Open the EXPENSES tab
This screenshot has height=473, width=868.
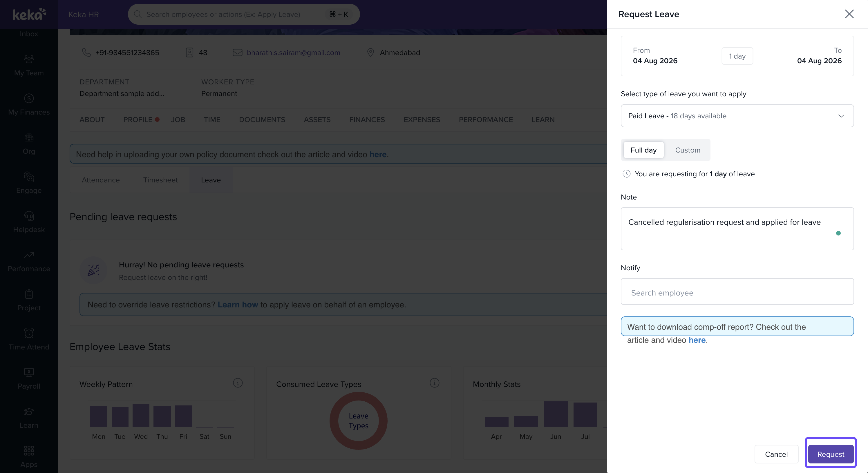click(x=422, y=119)
